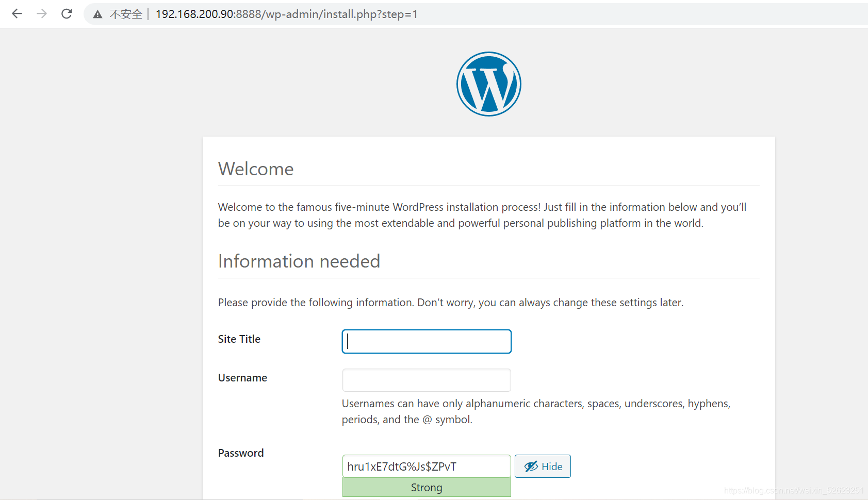Click into the Username field
This screenshot has height=500, width=868.
tap(427, 380)
